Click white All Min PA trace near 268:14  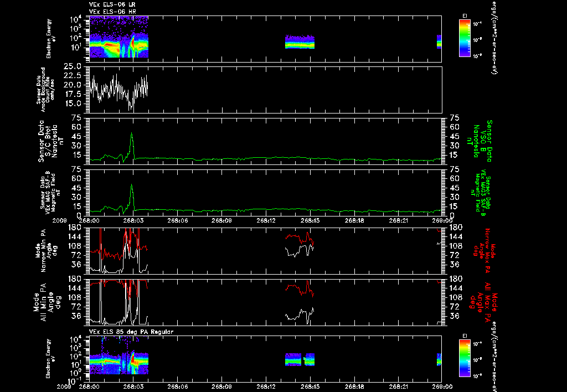[300, 316]
